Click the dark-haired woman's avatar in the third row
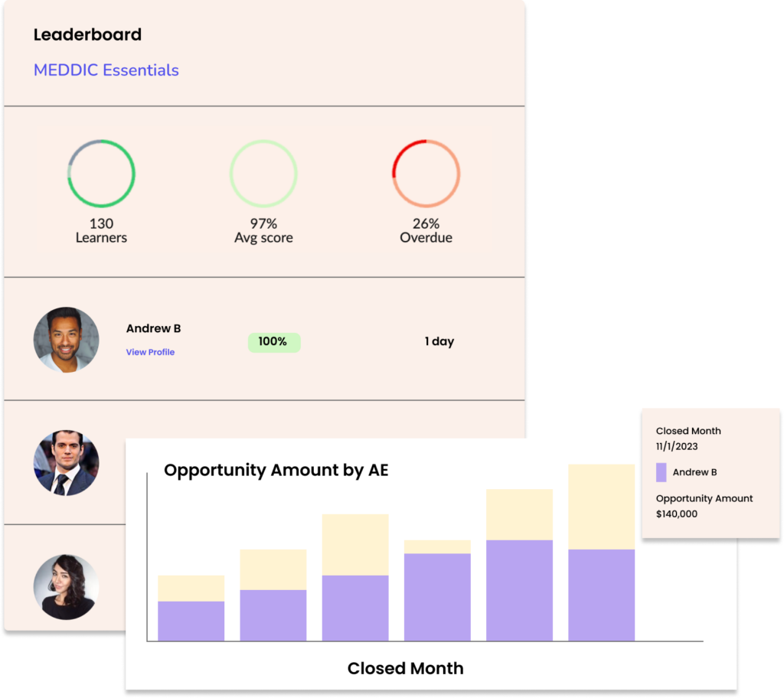Viewport: 784px width, 698px height. click(x=66, y=587)
